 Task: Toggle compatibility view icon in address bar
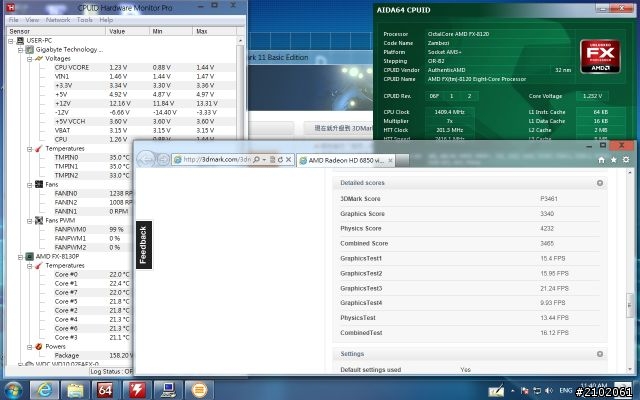(x=273, y=160)
